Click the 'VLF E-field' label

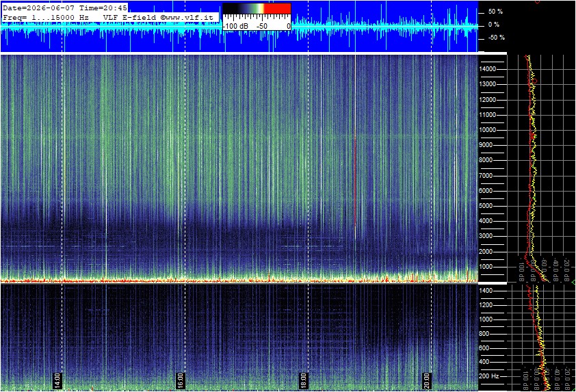coord(130,17)
